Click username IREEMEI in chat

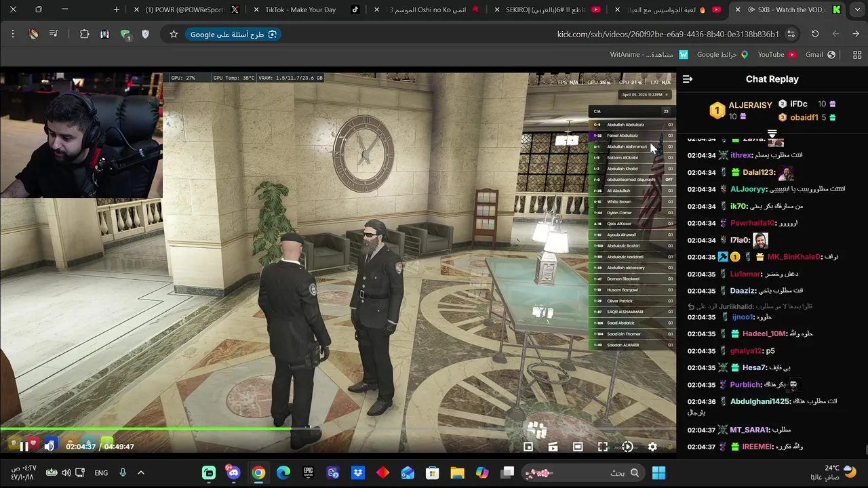757,447
